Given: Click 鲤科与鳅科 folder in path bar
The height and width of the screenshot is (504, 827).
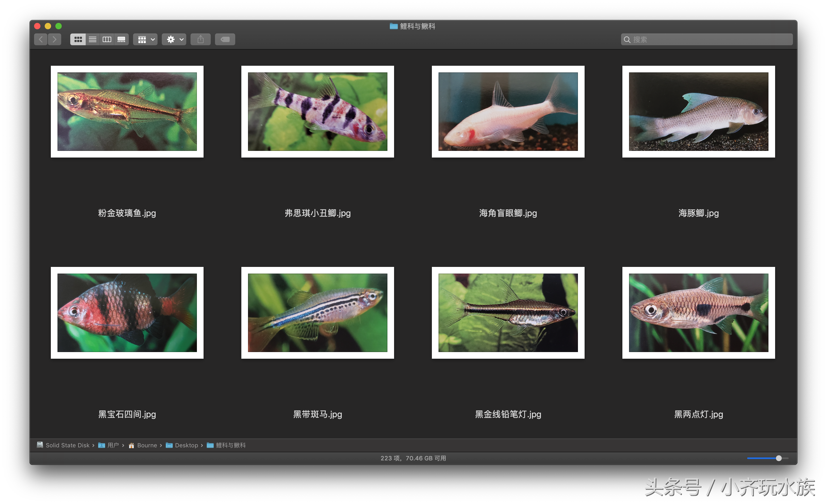Looking at the screenshot, I should click(x=226, y=445).
